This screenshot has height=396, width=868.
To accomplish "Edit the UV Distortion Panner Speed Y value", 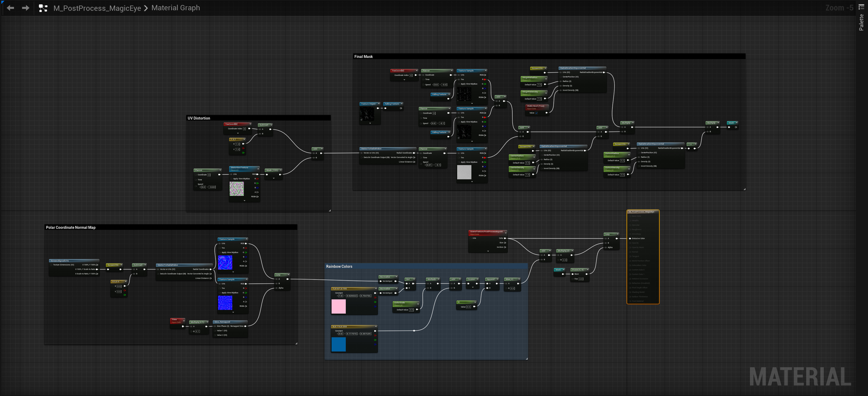I will 212,187.
